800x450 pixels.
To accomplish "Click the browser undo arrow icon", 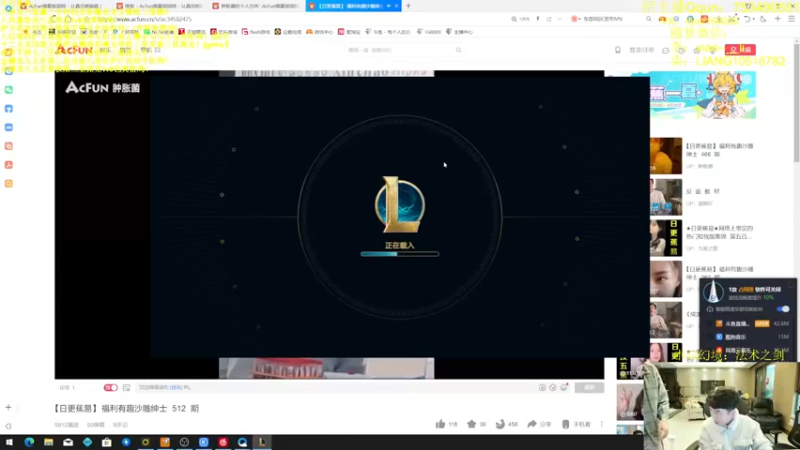I will coord(747,19).
